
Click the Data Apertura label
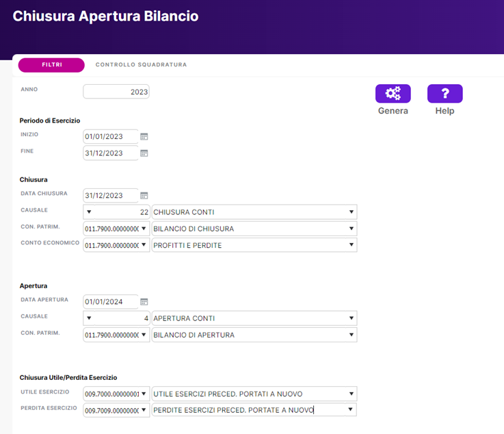pyautogui.click(x=44, y=300)
